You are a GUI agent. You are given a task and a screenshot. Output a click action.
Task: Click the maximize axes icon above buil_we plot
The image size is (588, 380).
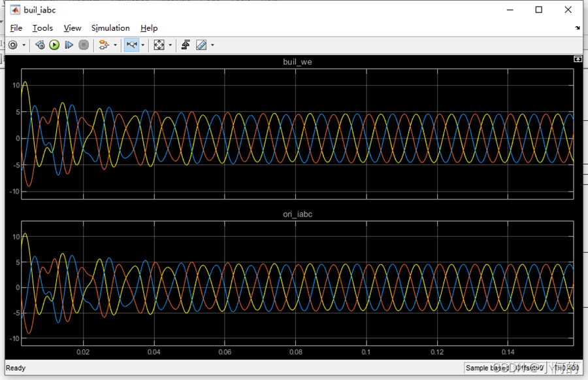tap(578, 59)
